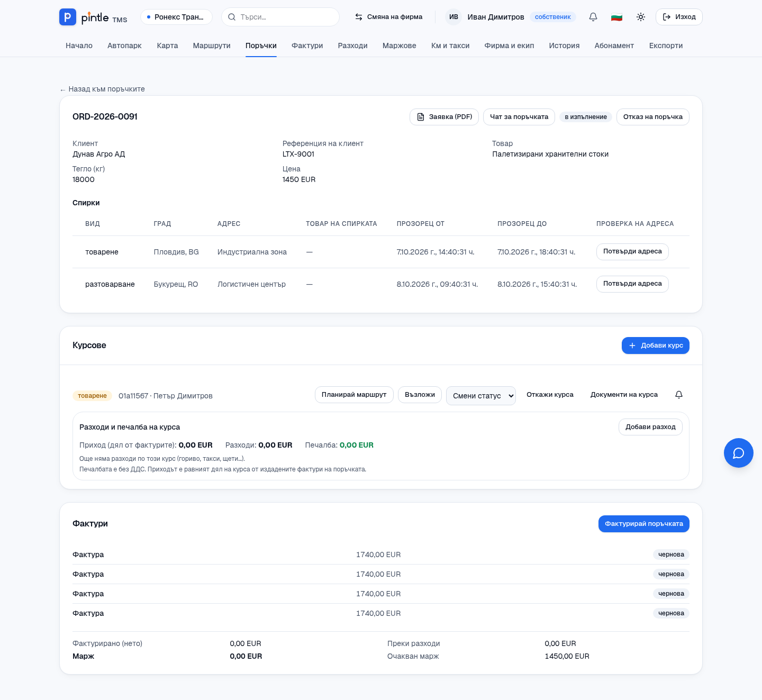This screenshot has height=700, width=762.
Task: Click the Pintle TMS logo
Action: pos(93,17)
